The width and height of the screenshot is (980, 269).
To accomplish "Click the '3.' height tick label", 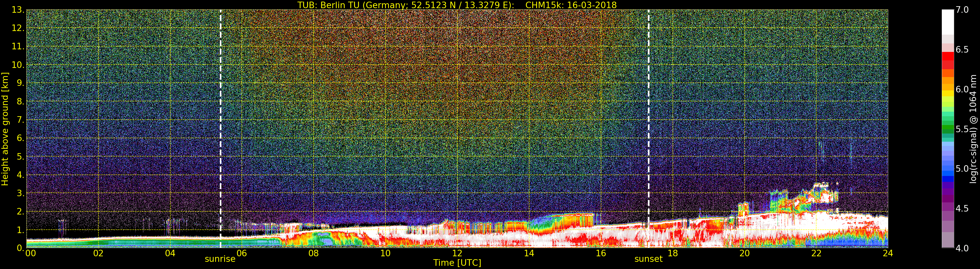I will (x=21, y=193).
